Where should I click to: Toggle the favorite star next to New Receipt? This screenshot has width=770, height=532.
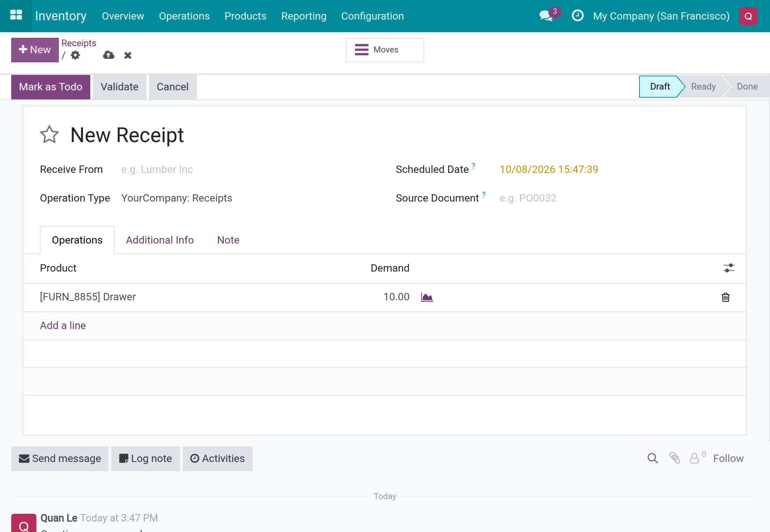pos(49,135)
